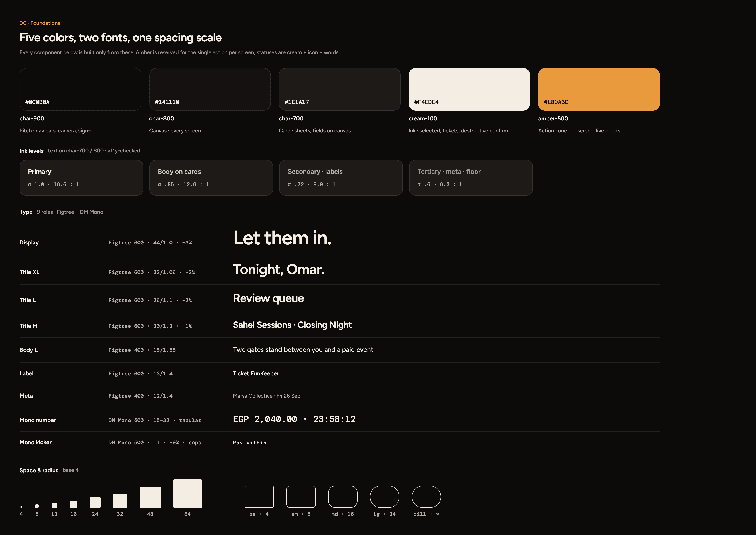Click the Body on cards ink card
Image resolution: width=756 pixels, height=535 pixels.
[x=211, y=178]
